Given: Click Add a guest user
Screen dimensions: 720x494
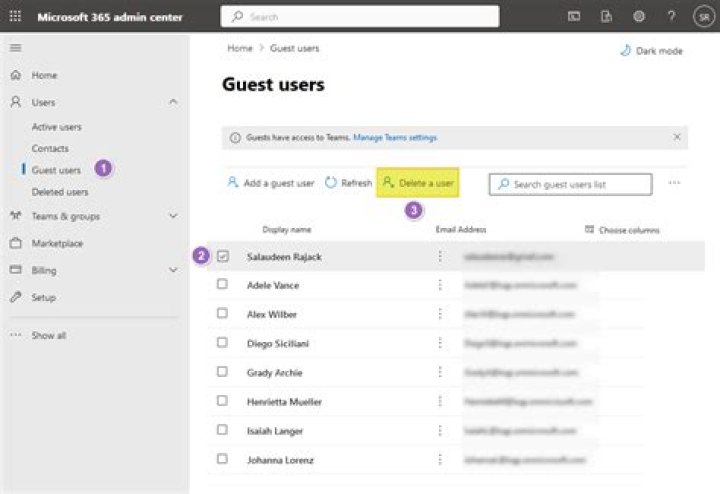Looking at the screenshot, I should [271, 183].
